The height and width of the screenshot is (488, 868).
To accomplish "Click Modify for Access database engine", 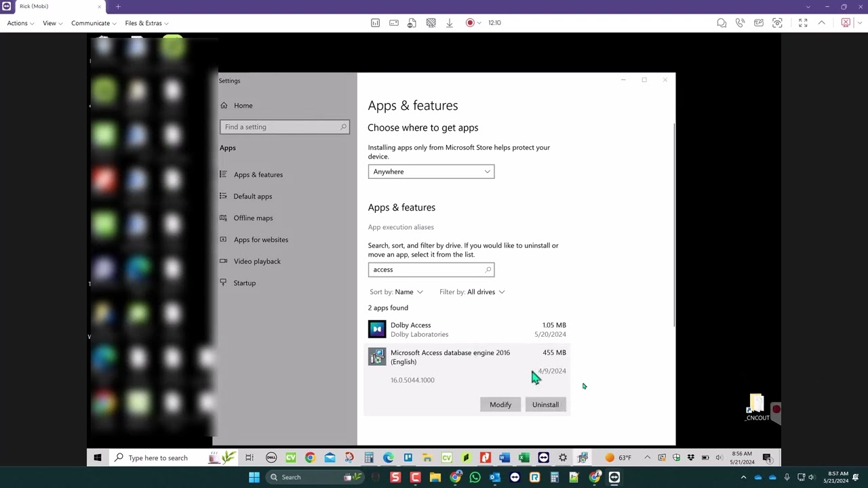I will 500,405.
